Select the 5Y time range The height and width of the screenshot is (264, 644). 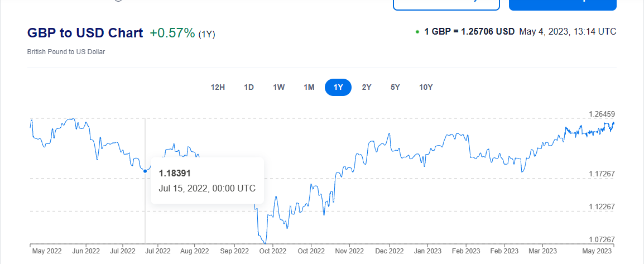point(395,87)
